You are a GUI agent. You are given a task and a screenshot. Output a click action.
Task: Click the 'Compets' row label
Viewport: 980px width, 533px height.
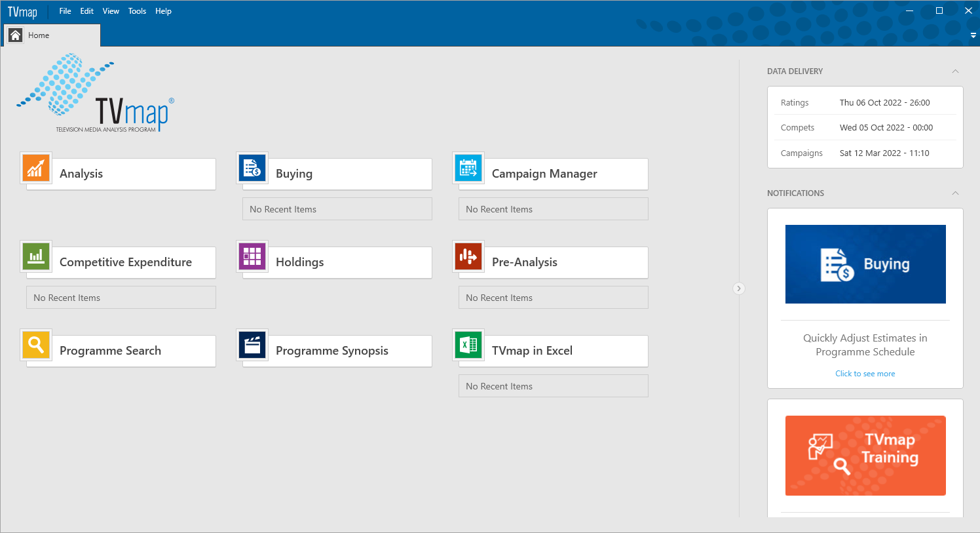tap(797, 128)
